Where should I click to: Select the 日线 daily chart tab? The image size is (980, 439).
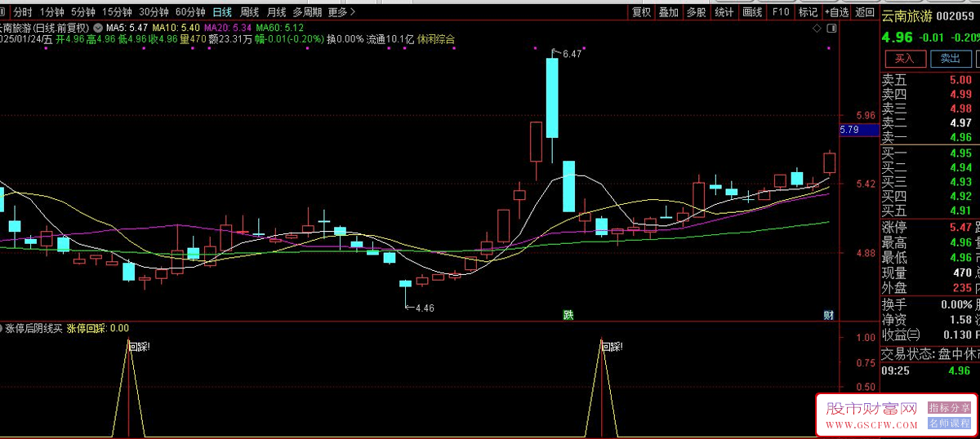(222, 12)
